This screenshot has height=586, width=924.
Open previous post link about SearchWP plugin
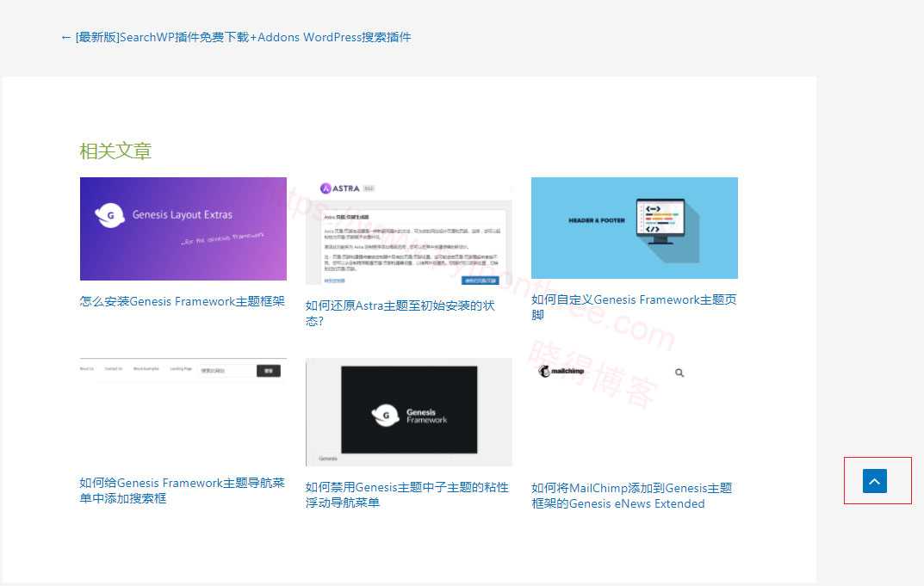point(236,37)
